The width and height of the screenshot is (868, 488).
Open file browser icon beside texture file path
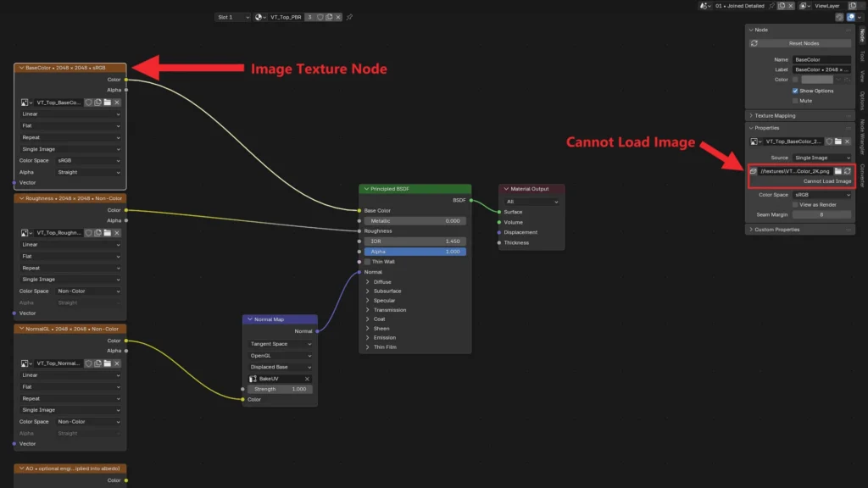(x=838, y=171)
